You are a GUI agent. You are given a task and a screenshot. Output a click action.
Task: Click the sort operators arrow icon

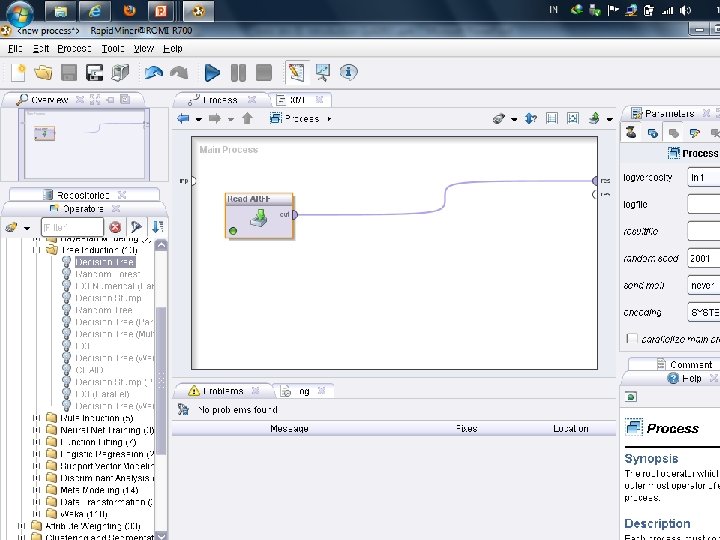click(158, 227)
